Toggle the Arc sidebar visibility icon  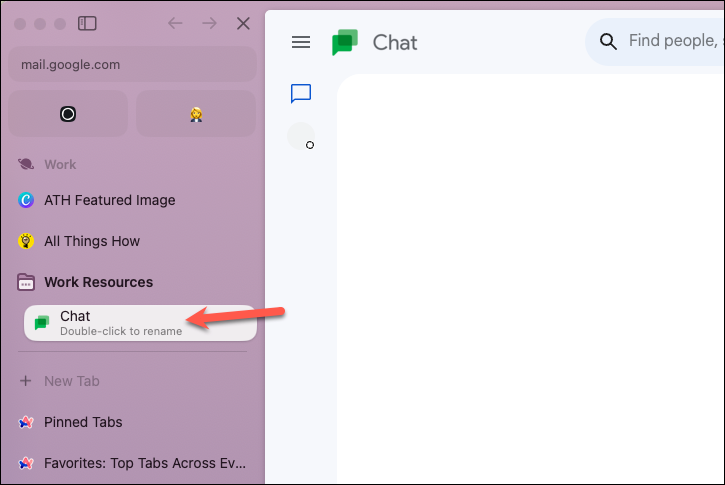87,23
